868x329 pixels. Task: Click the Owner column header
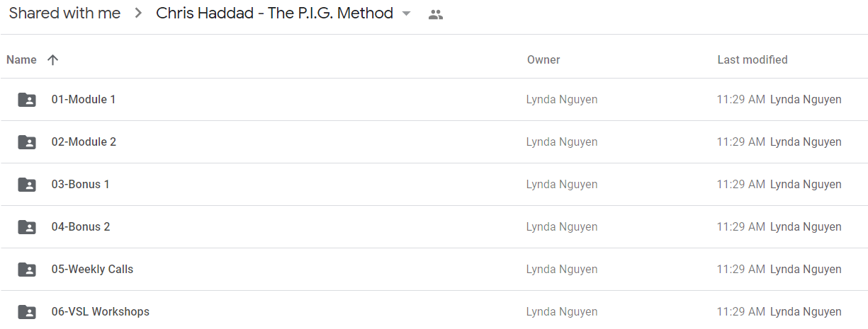click(543, 60)
